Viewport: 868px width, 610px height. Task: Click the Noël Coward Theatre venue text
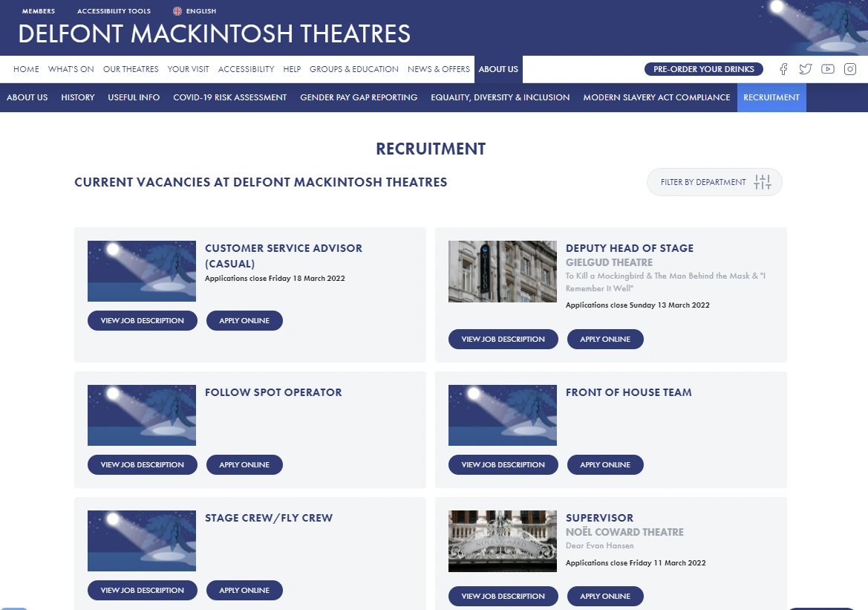click(624, 533)
